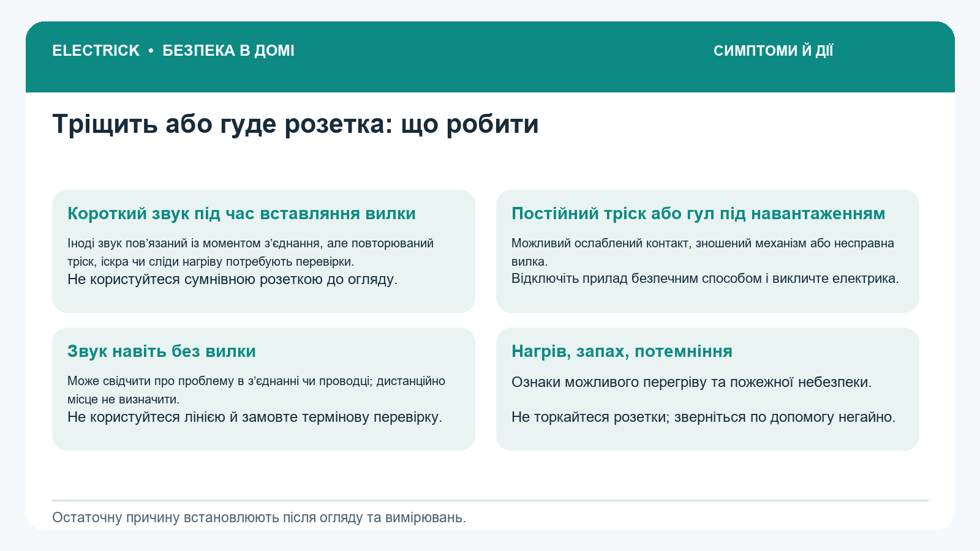Click the "БЕЗПЕКА В ДОМІ" header text
The width and height of the screenshot is (980, 551).
pos(228,51)
